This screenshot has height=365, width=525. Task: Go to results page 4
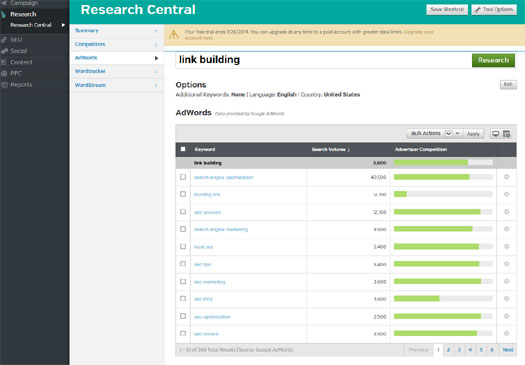coord(470,350)
